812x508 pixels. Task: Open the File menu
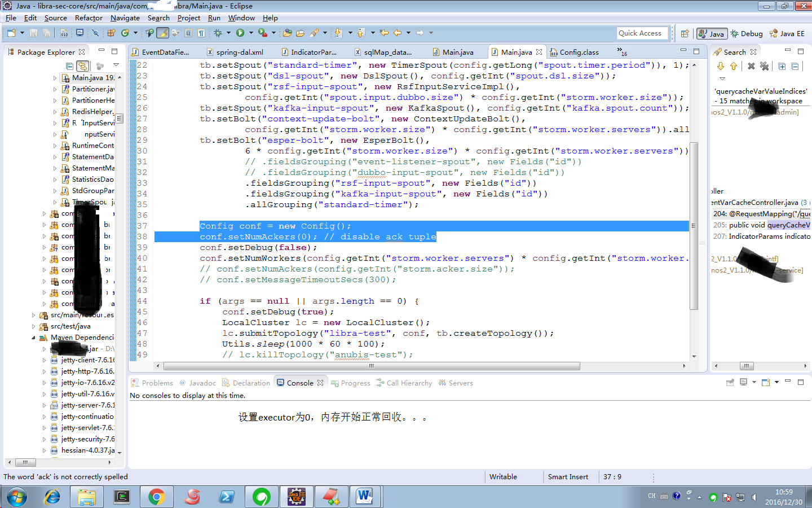11,18
